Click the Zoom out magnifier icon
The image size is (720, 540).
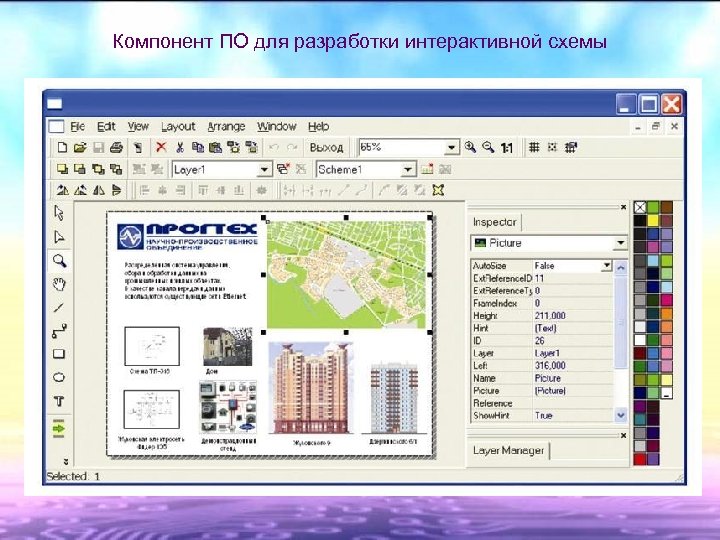coord(488,147)
